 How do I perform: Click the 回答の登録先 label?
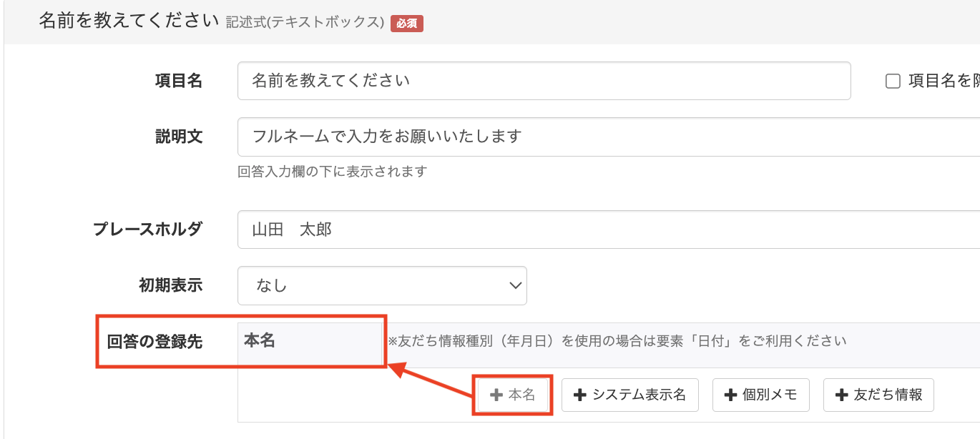(155, 342)
